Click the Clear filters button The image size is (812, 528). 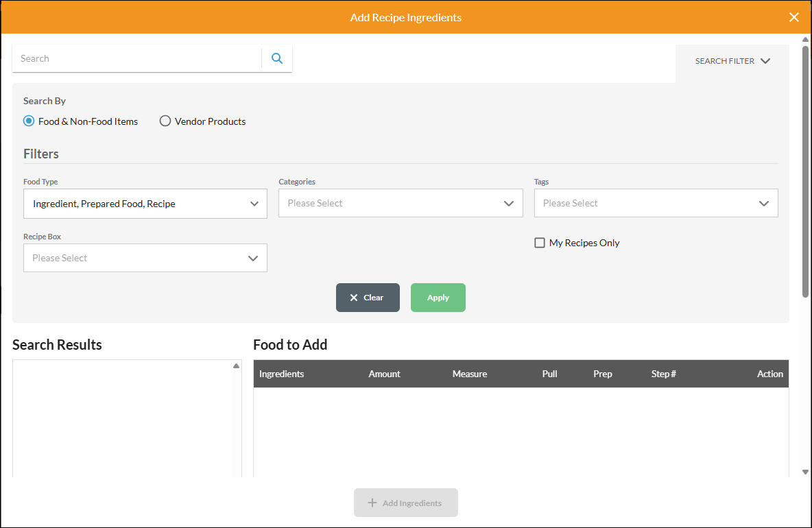click(x=368, y=298)
